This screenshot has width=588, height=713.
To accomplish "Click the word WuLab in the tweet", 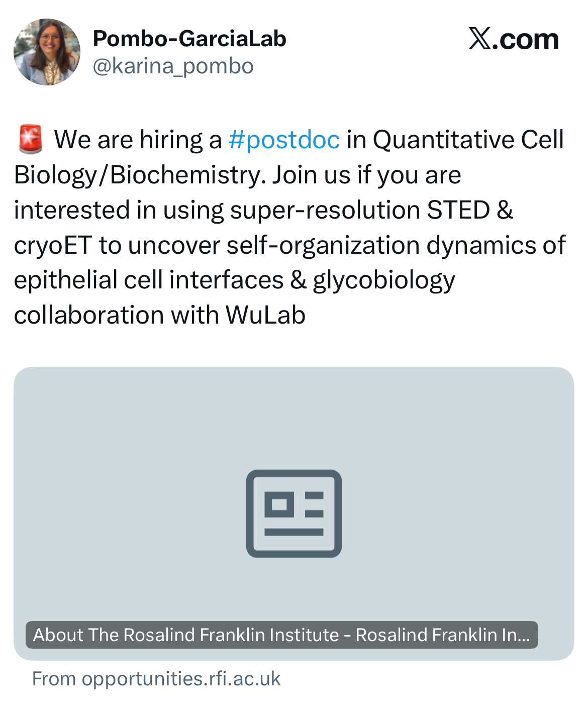I will [265, 316].
